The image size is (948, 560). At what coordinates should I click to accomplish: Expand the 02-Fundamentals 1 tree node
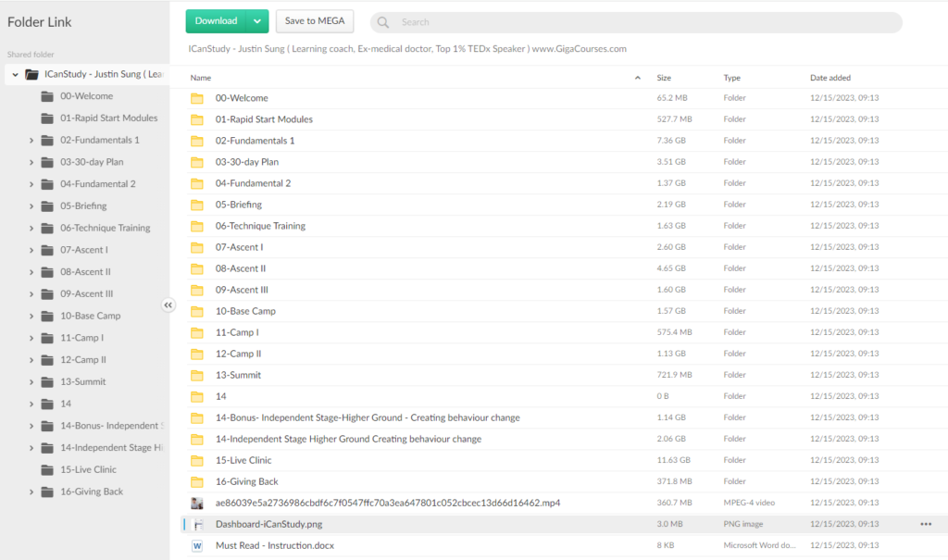pos(31,141)
